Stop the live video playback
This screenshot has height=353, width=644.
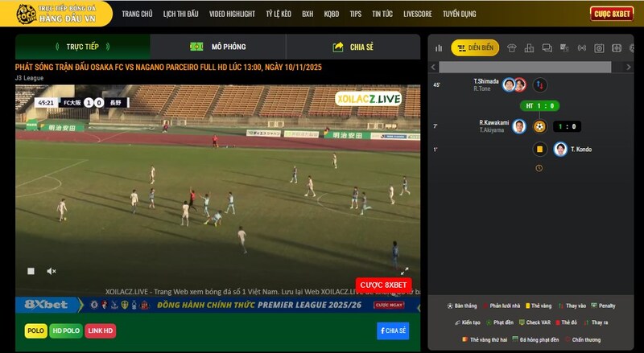click(31, 271)
